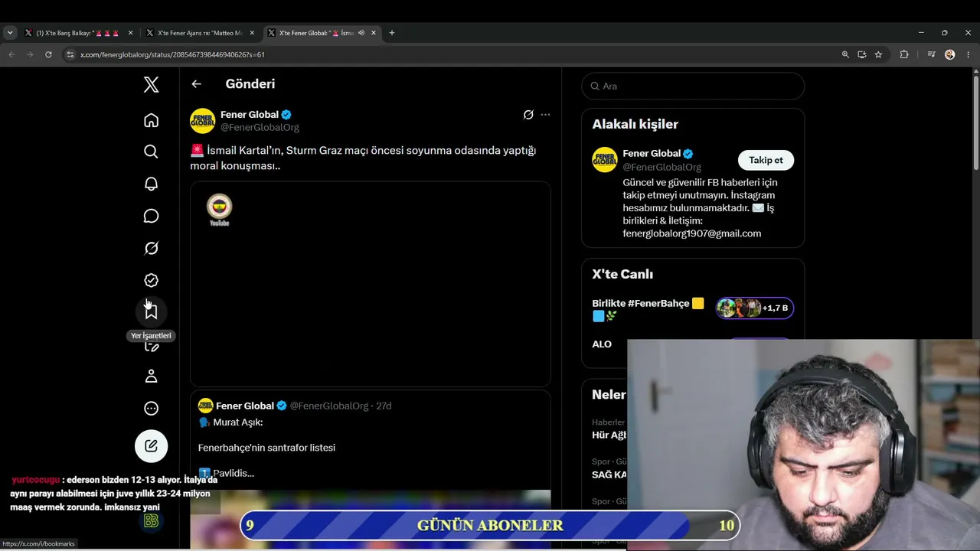Open Fener Global profile name on post
Image resolution: width=980 pixels, height=551 pixels.
tap(250, 115)
